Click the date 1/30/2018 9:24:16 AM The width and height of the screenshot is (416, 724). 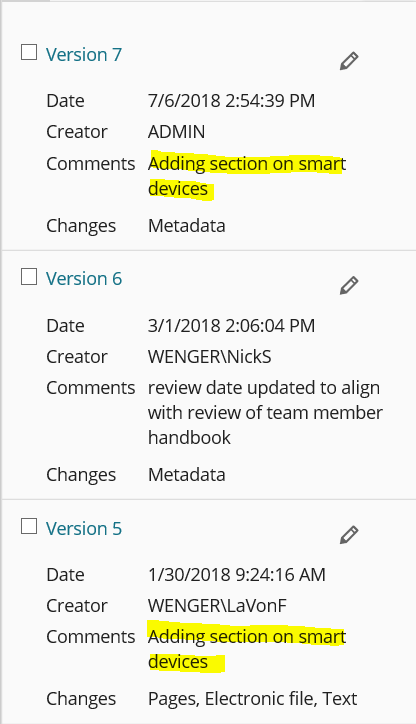[x=237, y=574]
